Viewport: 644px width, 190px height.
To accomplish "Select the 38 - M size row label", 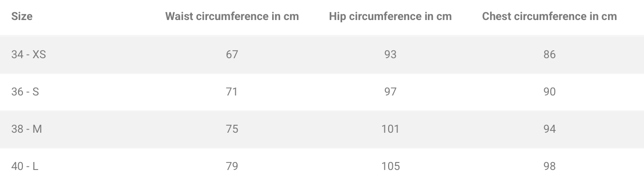I will point(27,129).
